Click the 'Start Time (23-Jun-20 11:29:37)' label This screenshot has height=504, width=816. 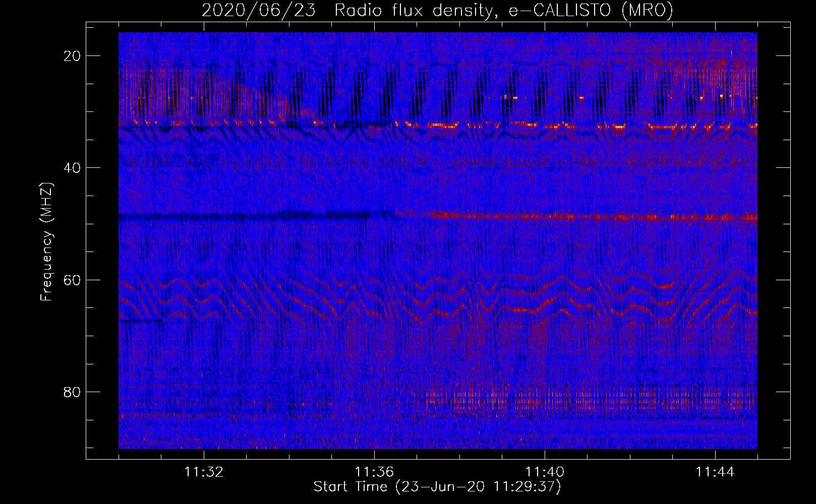point(437,487)
